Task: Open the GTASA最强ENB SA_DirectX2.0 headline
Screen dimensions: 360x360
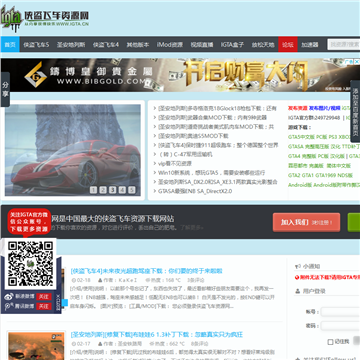Action: click(x=195, y=191)
